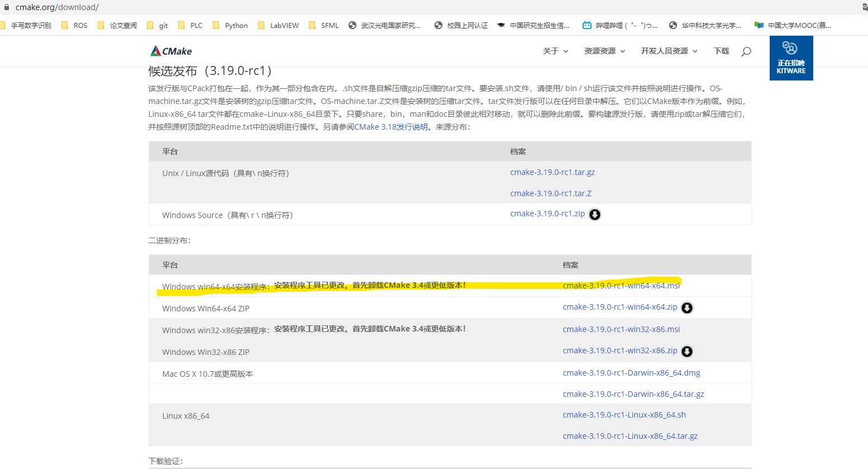Click the Linux x86_64 row label
868x469 pixels.
[185, 416]
